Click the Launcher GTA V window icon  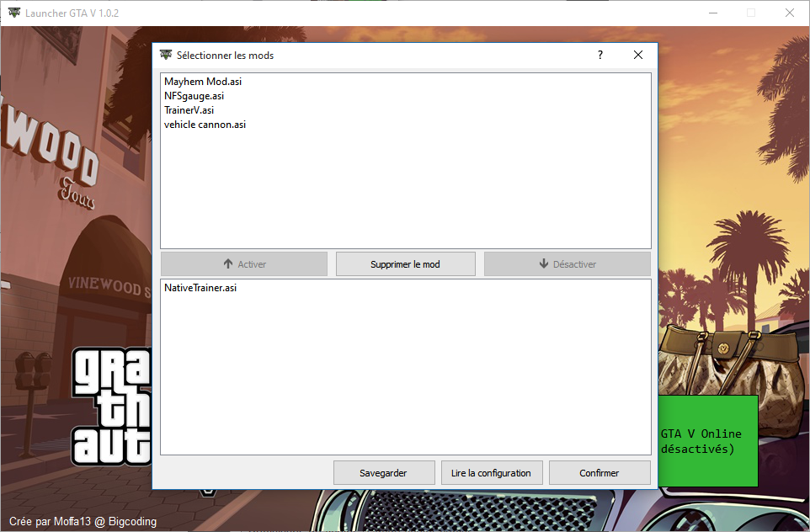[x=14, y=13]
